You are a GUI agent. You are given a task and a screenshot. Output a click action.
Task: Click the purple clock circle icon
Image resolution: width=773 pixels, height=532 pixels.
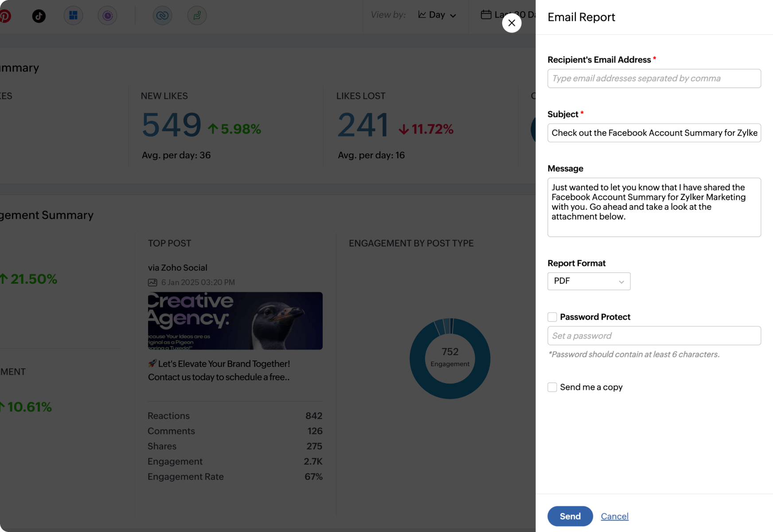point(108,16)
